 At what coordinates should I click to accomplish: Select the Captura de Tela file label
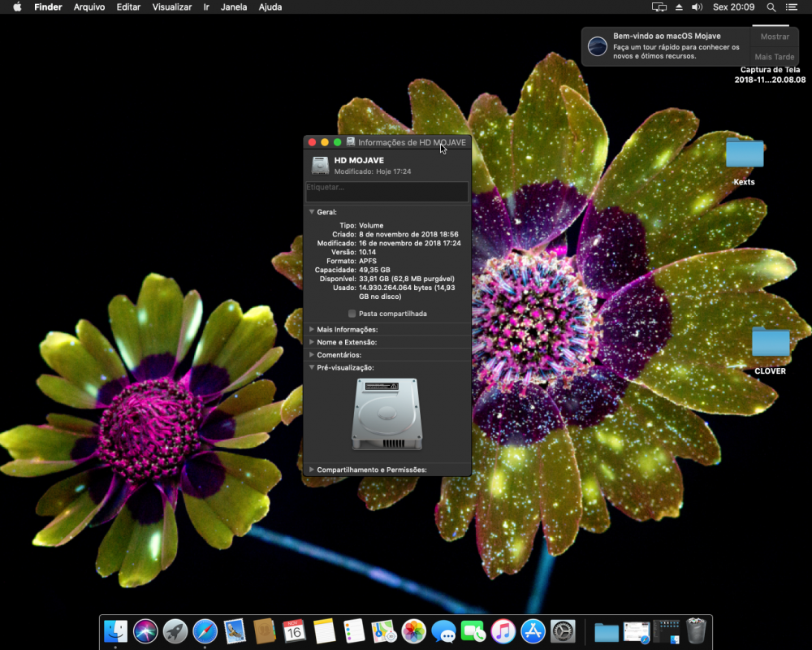(x=770, y=75)
